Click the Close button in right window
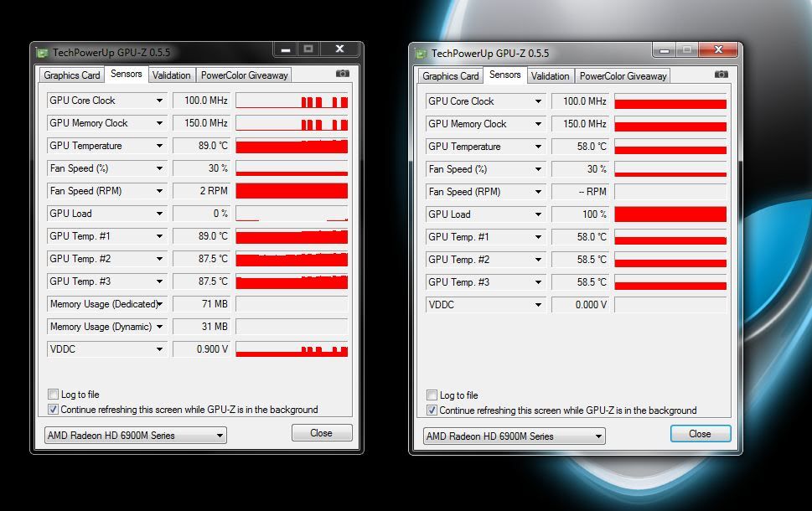Screen dimensions: 812x511 click(701, 434)
